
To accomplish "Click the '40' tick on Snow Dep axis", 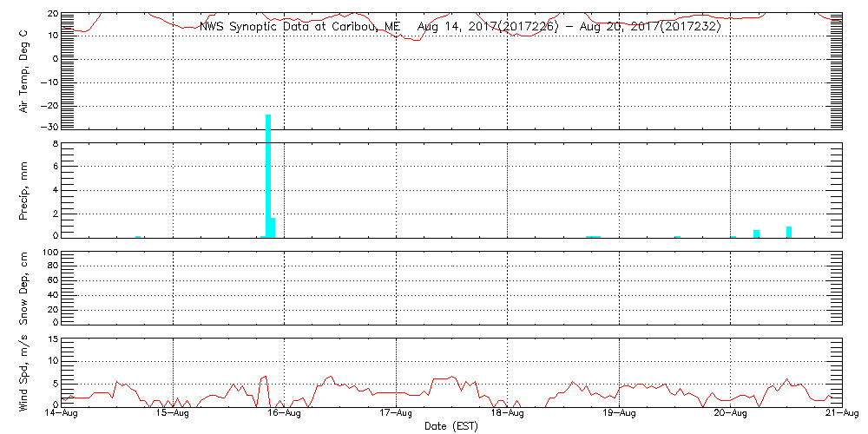I will point(52,295).
